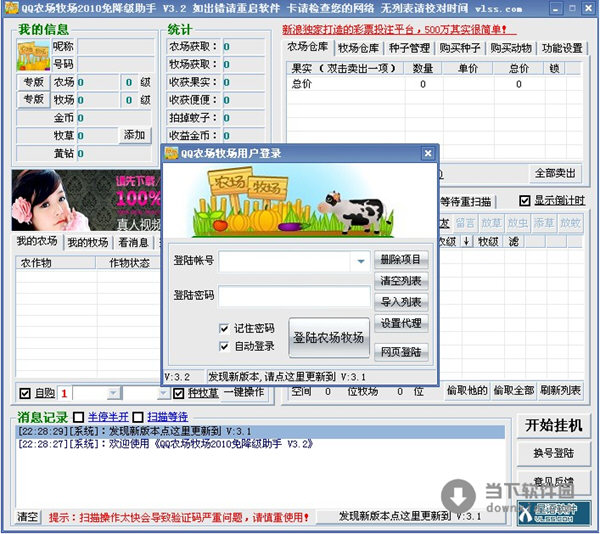This screenshot has width=600, height=534.
Task: Open the 购买种子 tab
Action: (x=460, y=48)
